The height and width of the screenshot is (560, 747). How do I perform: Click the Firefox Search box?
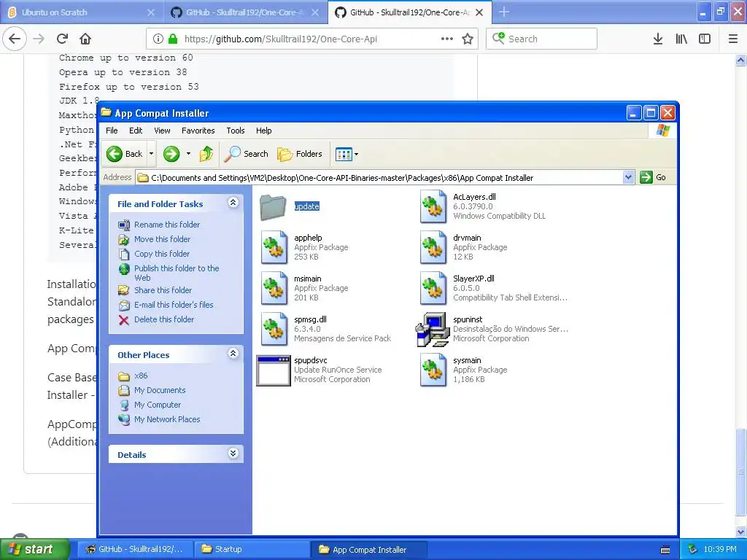(541, 39)
